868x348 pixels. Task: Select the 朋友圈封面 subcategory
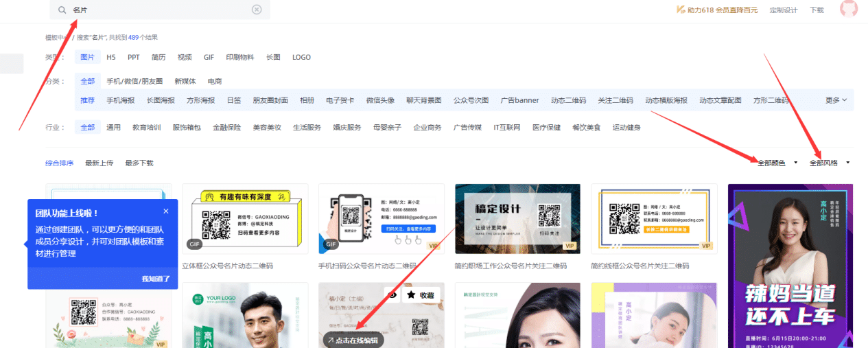coord(270,100)
